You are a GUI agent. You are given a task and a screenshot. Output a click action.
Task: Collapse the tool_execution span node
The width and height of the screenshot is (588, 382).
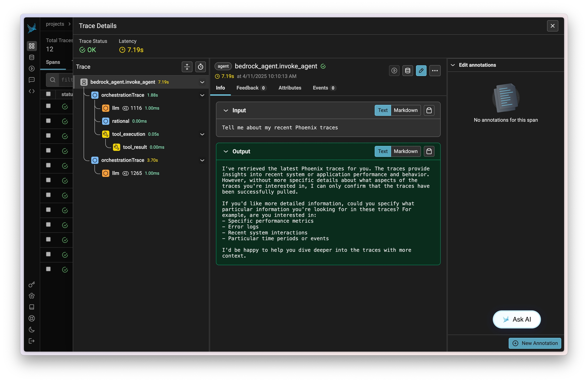pyautogui.click(x=202, y=134)
